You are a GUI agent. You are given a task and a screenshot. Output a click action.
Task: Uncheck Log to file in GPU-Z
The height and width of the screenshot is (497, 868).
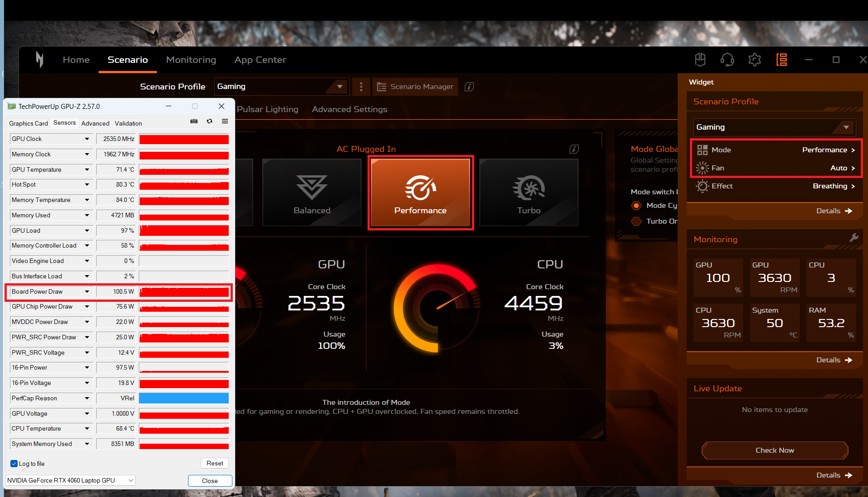(14, 464)
